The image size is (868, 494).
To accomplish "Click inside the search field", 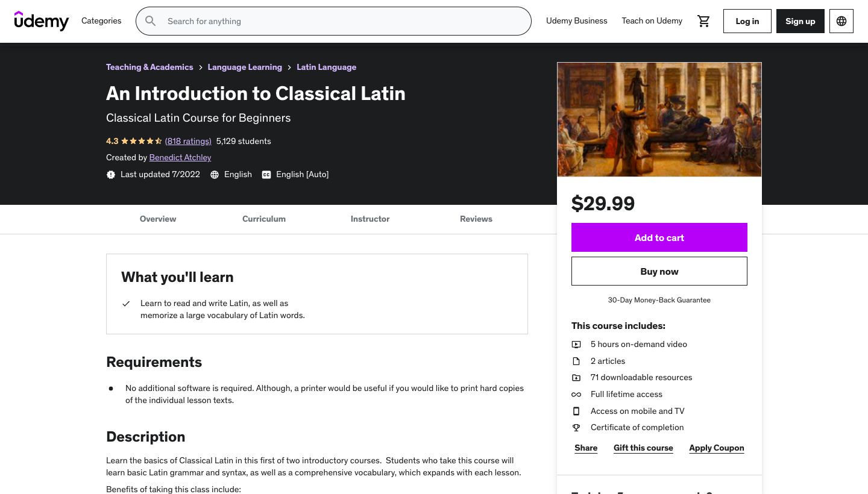I will [344, 21].
